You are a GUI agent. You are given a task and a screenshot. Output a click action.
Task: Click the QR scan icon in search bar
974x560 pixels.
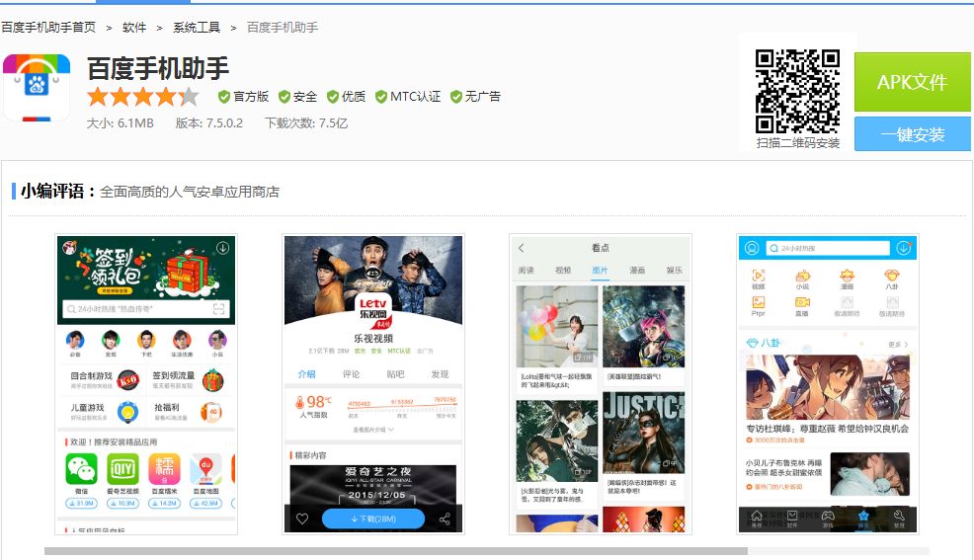pyautogui.click(x=218, y=310)
